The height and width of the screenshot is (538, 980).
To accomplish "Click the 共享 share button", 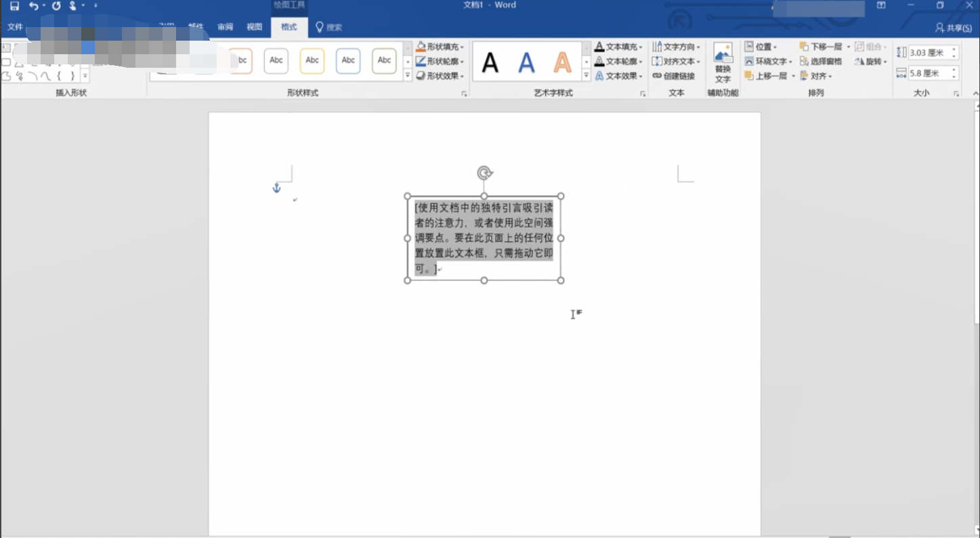I will pyautogui.click(x=953, y=28).
